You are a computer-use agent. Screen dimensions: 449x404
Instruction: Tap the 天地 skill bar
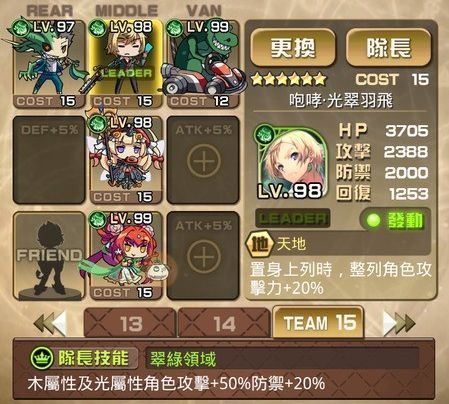coord(337,244)
